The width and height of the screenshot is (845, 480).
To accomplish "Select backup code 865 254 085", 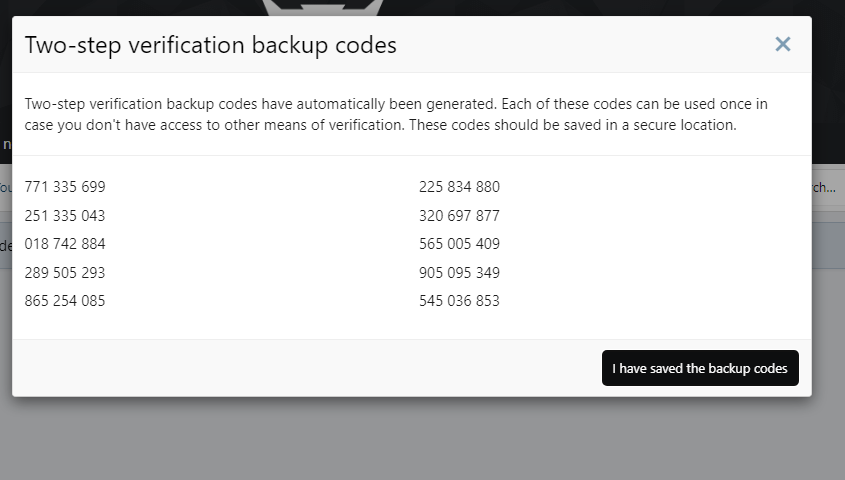I will point(65,301).
